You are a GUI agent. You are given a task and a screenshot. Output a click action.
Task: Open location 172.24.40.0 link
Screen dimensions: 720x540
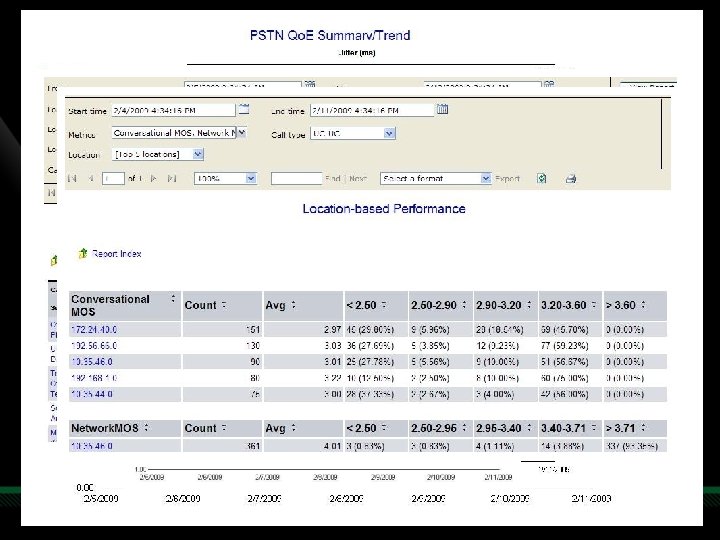coord(94,330)
